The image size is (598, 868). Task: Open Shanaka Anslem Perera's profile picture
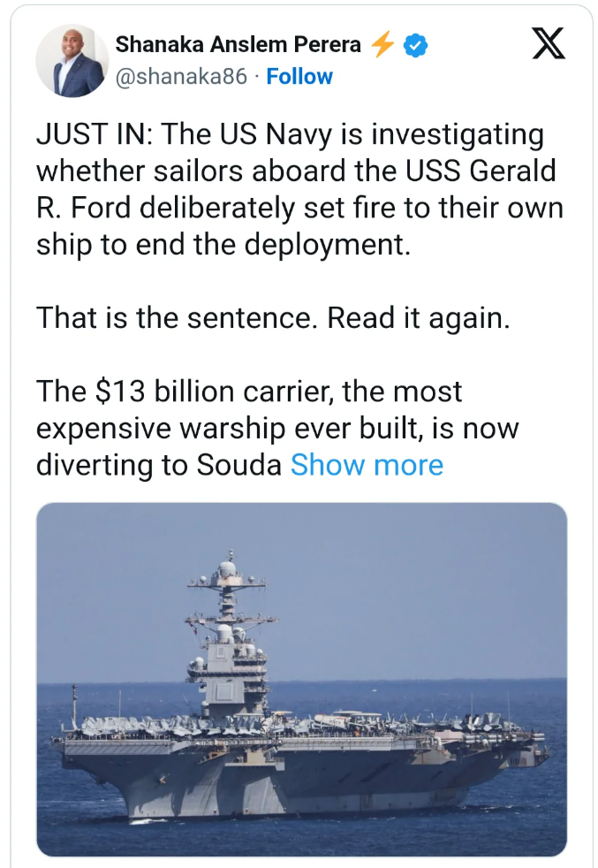[72, 61]
